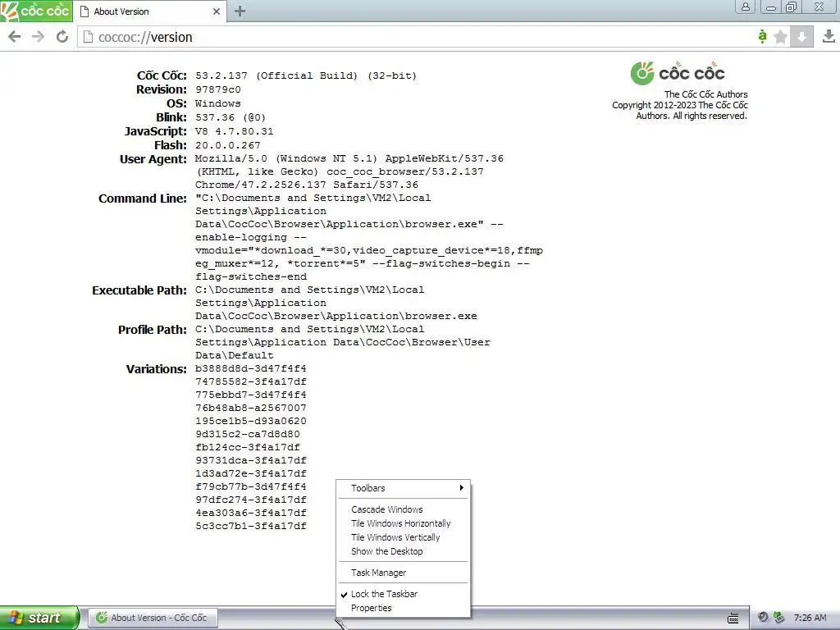Click the round gray system tray icon
The width and height of the screenshot is (840, 630).
coord(763,617)
